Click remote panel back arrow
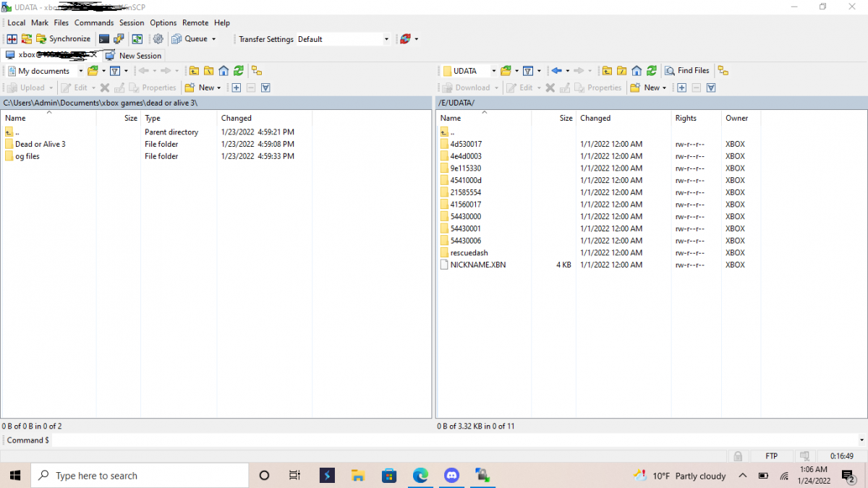The width and height of the screenshot is (868, 488). 556,71
